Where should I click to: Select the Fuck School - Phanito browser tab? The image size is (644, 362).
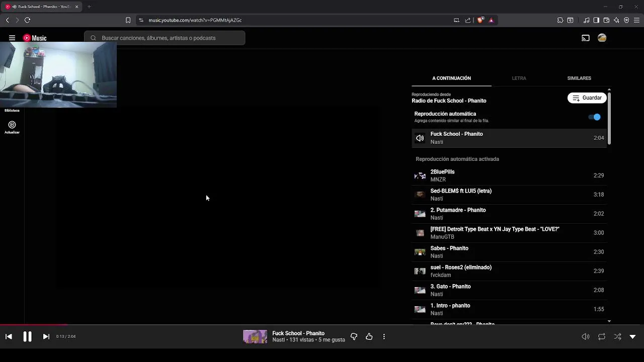(x=41, y=7)
